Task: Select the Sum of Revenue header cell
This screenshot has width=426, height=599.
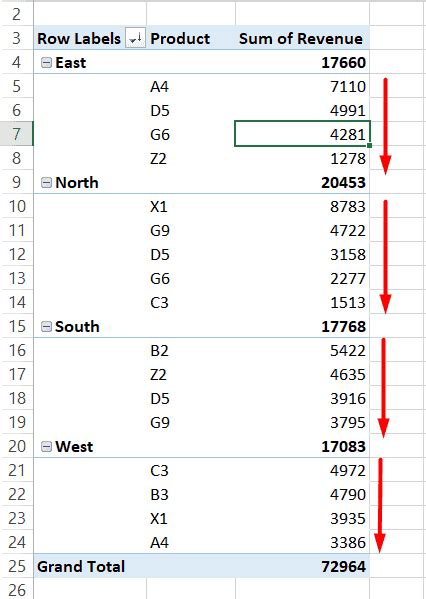Action: coord(302,38)
